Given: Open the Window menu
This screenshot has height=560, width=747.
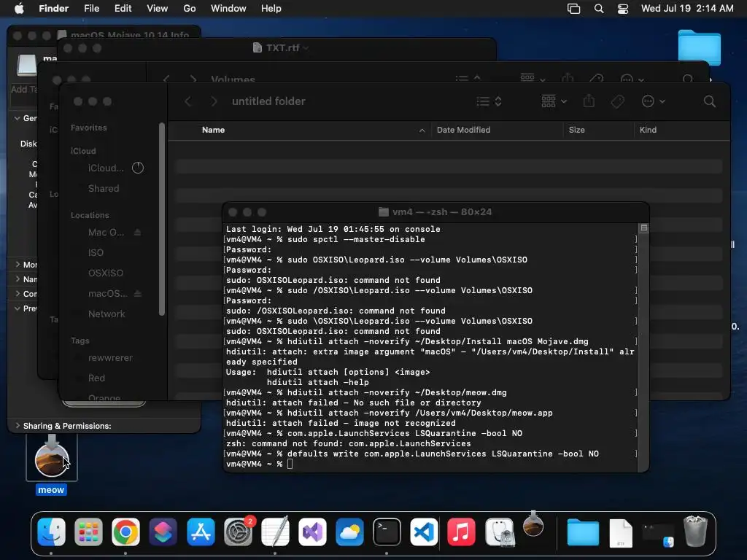Looking at the screenshot, I should [228, 8].
